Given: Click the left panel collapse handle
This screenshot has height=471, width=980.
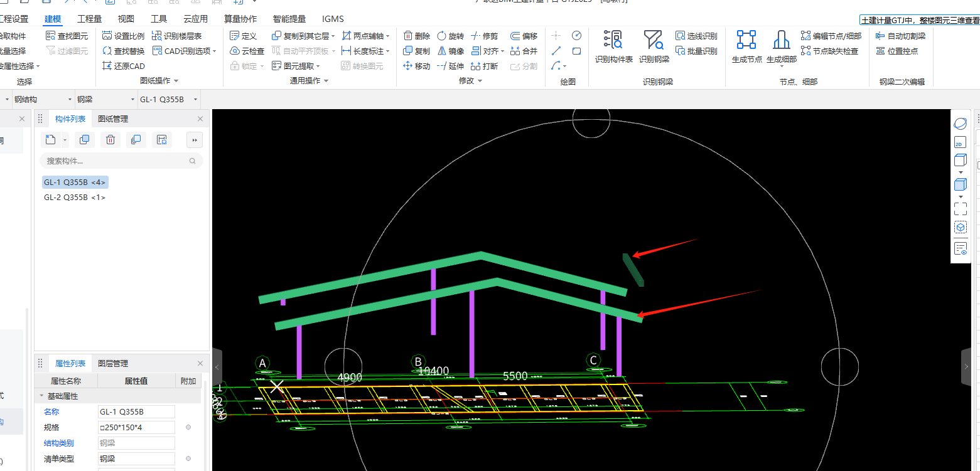Looking at the screenshot, I should click(x=217, y=367).
